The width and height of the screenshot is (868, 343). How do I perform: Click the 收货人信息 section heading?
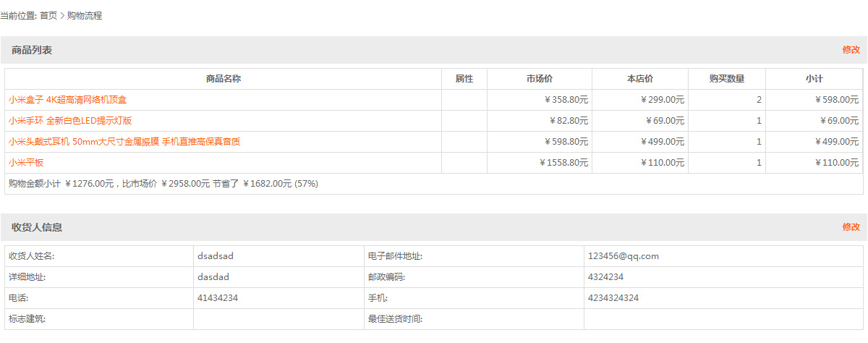point(37,227)
